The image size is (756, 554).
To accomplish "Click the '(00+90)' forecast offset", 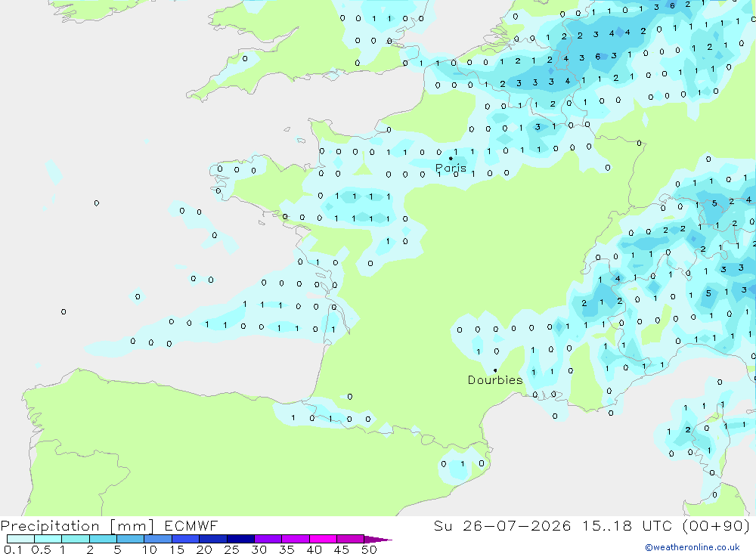I will coord(717,525).
